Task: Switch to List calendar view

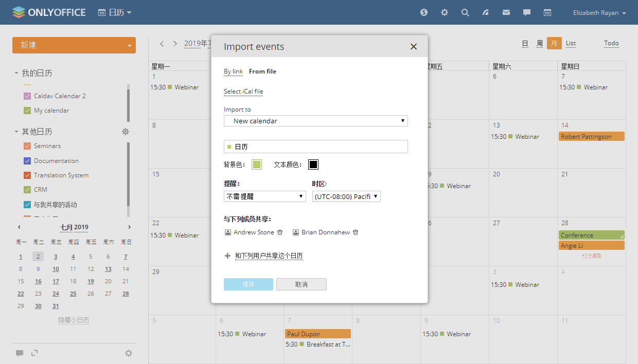Action: click(571, 43)
